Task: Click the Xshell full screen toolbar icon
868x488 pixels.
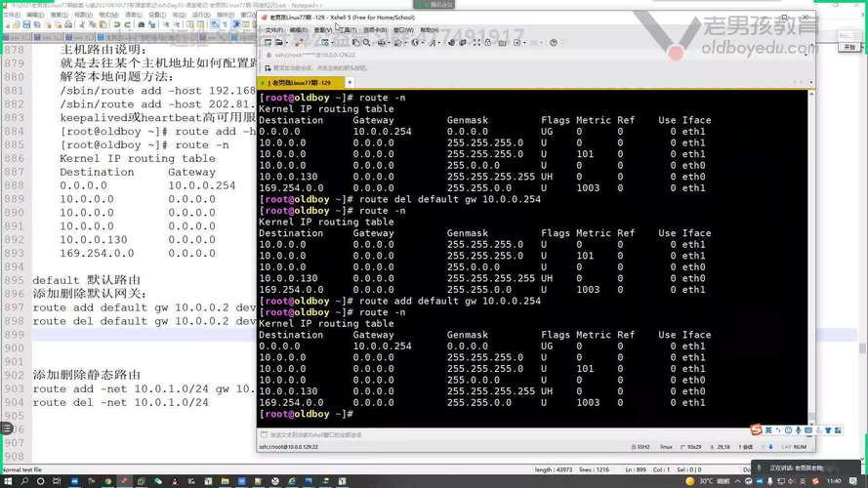Action: pyautogui.click(x=476, y=43)
